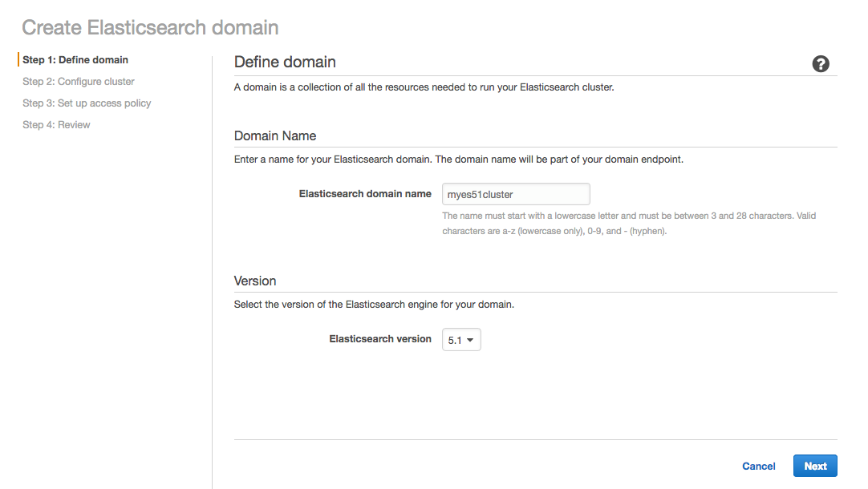Click the Define domain heading
The height and width of the screenshot is (489, 868).
click(x=284, y=62)
